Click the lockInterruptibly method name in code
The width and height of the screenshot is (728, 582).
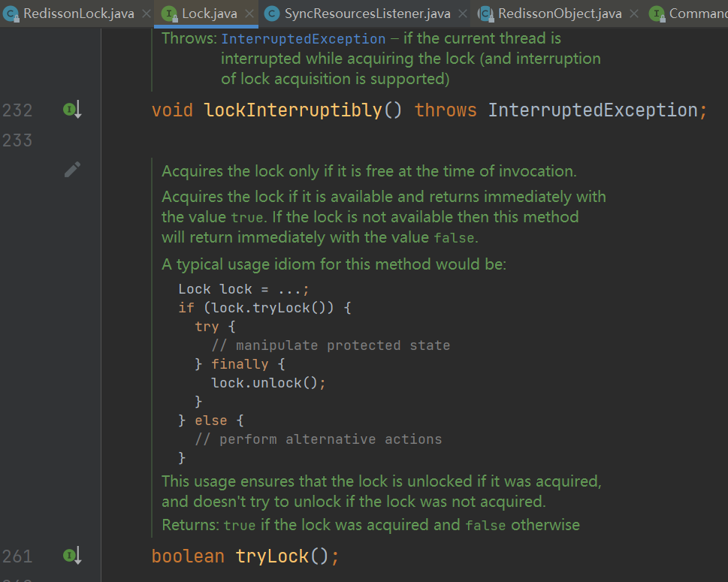[293, 110]
